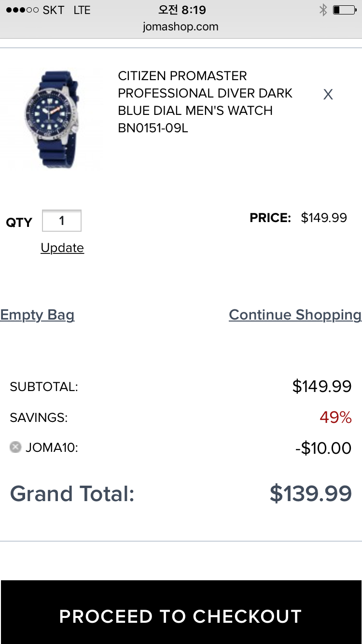The width and height of the screenshot is (362, 644).
Task: Select the $139.99 grand total amount
Action: click(x=310, y=493)
